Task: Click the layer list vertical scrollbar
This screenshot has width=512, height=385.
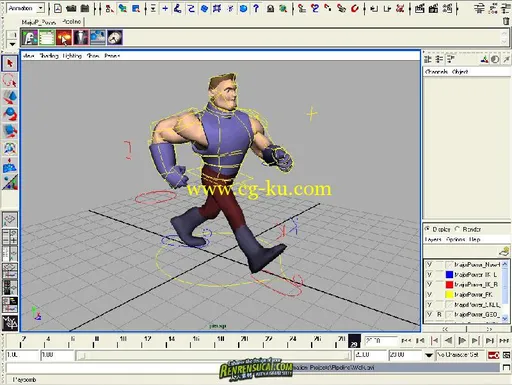Action: (505, 291)
